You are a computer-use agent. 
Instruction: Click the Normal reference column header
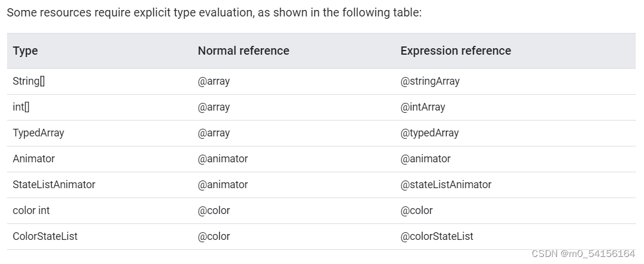point(243,51)
